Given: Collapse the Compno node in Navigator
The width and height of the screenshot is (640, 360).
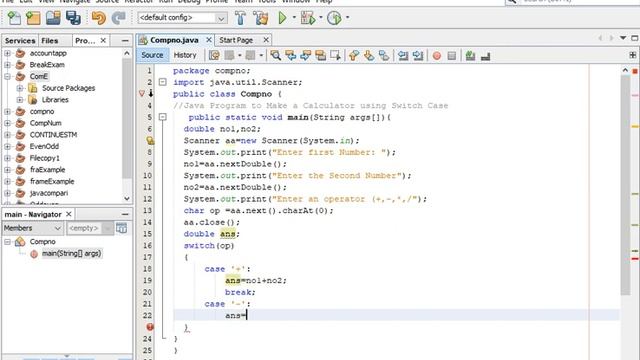Looking at the screenshot, I should [7, 242].
